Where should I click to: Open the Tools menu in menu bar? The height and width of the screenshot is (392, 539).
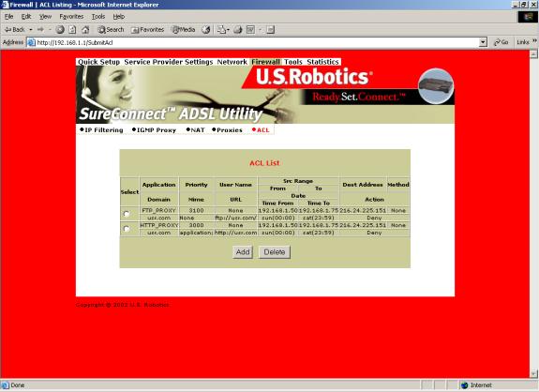(98, 17)
